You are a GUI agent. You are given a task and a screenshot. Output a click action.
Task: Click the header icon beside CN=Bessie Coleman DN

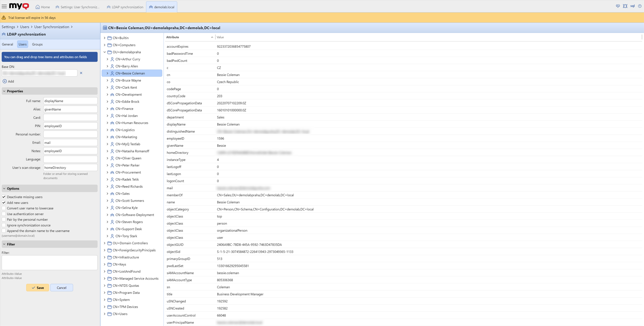(x=105, y=28)
